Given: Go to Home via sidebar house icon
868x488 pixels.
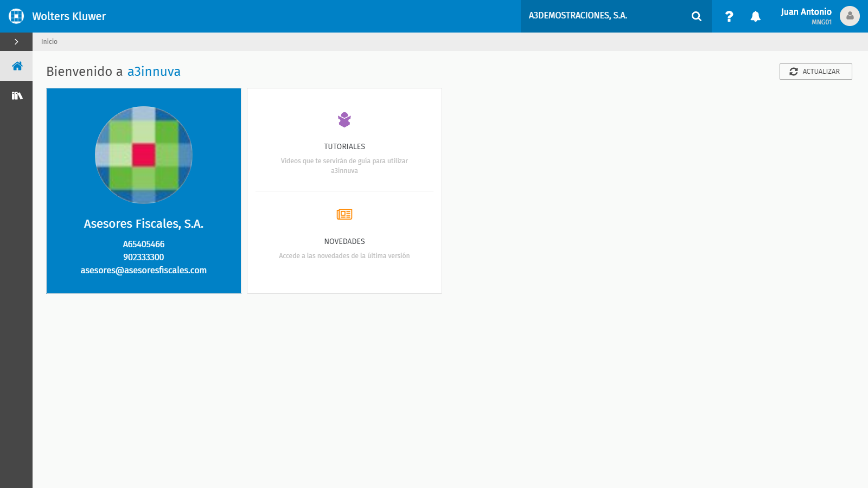Looking at the screenshot, I should coord(17,66).
